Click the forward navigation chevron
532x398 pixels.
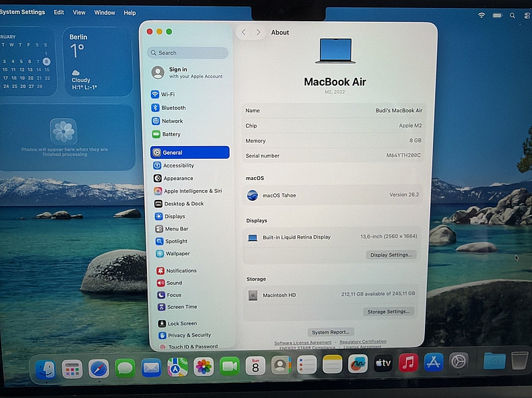coord(258,32)
